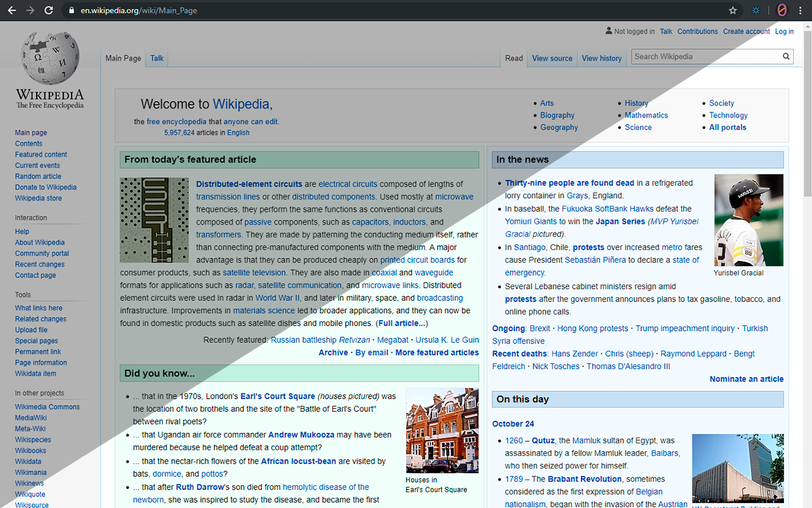Open the Wikipedia store link

coord(39,198)
